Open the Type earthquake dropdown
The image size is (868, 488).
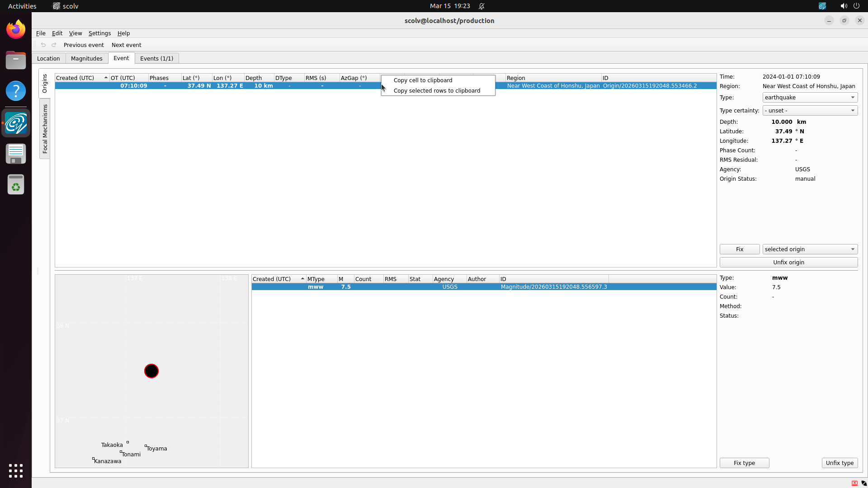point(810,98)
